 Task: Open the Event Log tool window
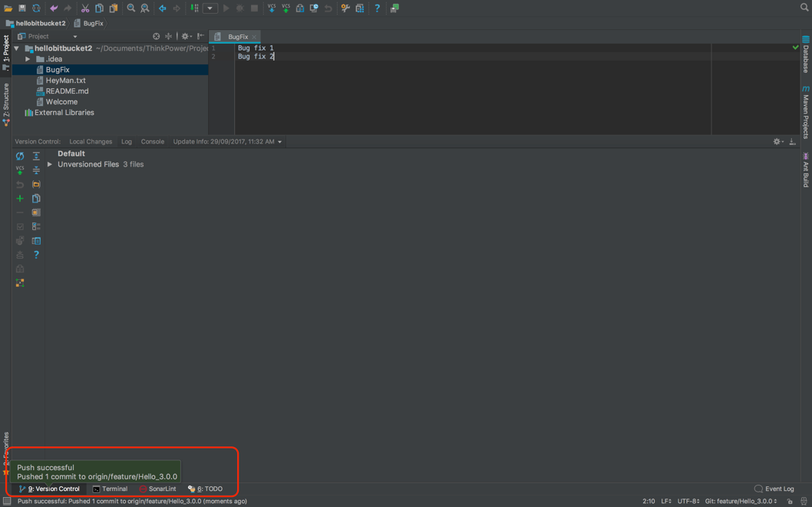click(774, 489)
